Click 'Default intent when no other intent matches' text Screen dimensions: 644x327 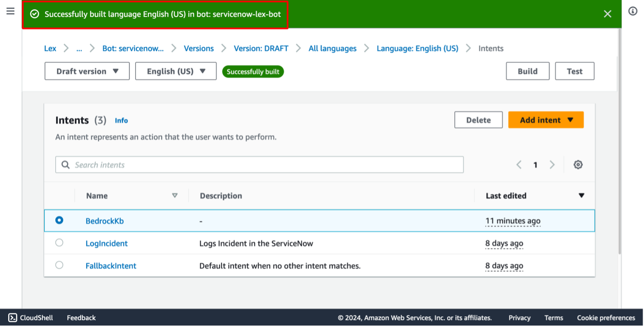click(x=280, y=266)
